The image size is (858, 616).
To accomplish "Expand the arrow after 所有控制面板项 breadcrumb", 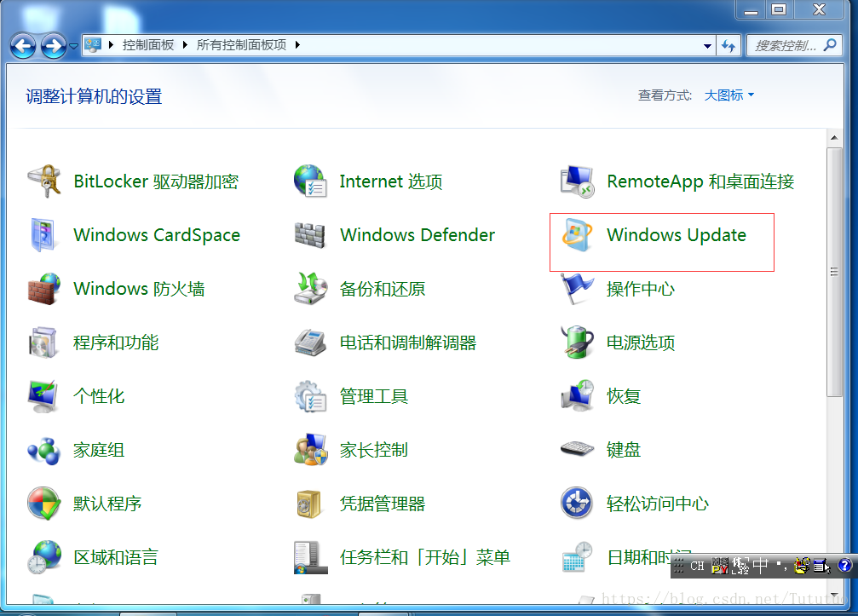I will [297, 45].
